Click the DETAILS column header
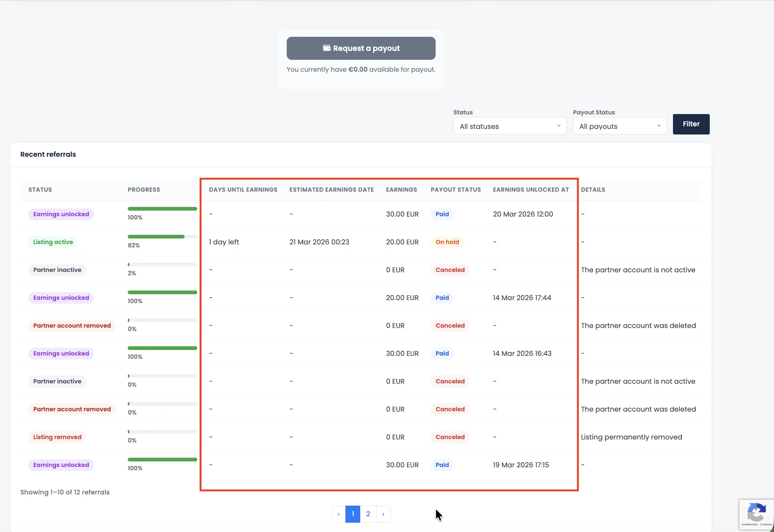Screen dimensions: 774x532 (x=593, y=189)
